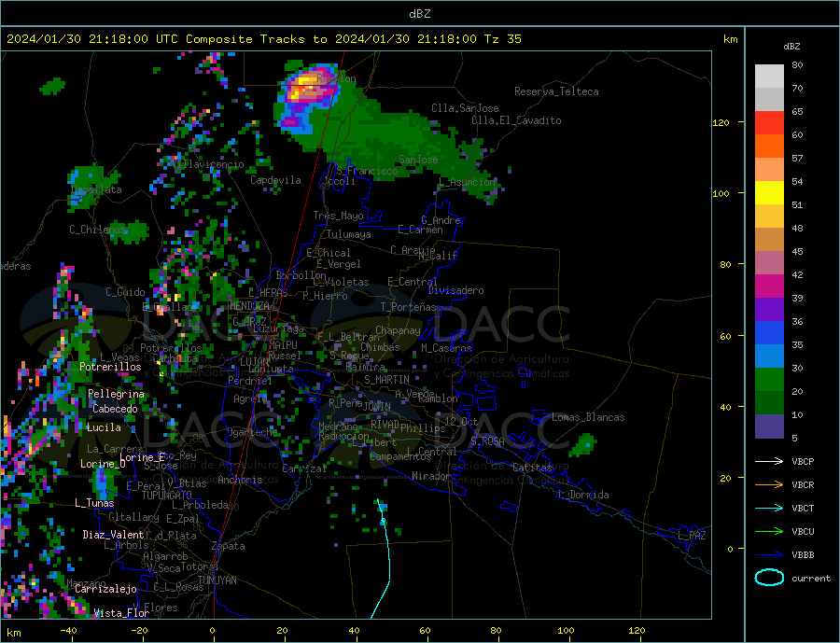Image resolution: width=840 pixels, height=643 pixels.
Task: Click the 'Phillips' map label
Action: [x=423, y=428]
